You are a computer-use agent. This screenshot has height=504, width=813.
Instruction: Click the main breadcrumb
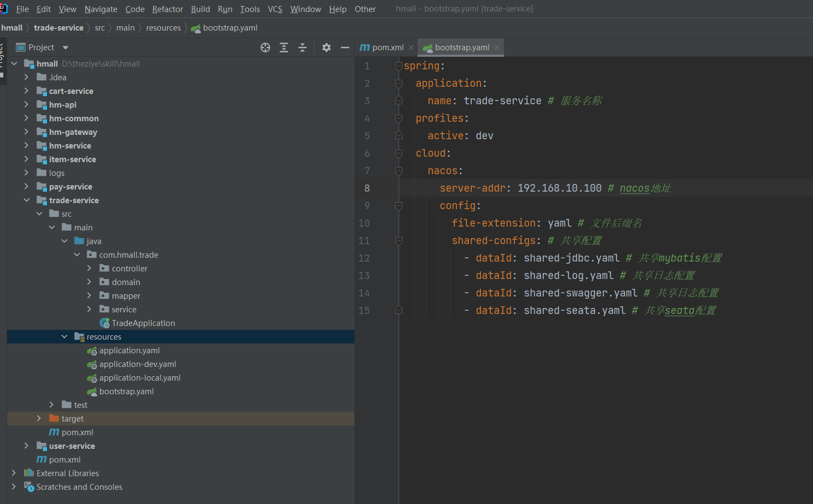125,28
